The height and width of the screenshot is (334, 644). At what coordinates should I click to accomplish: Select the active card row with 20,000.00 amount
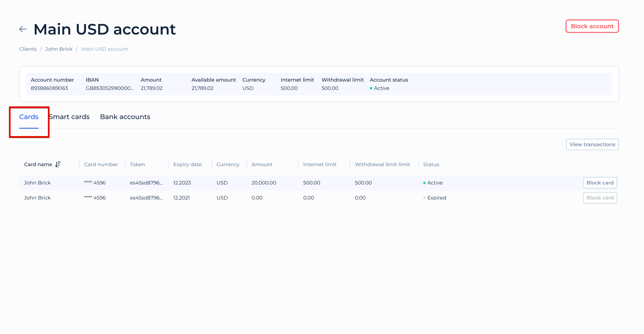pyautogui.click(x=254, y=183)
